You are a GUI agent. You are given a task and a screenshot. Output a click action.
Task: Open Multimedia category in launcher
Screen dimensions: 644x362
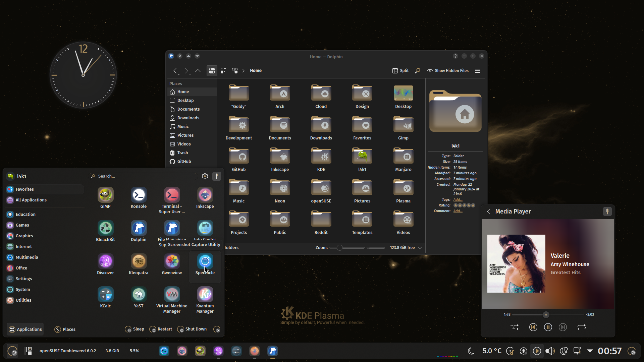pyautogui.click(x=45, y=257)
